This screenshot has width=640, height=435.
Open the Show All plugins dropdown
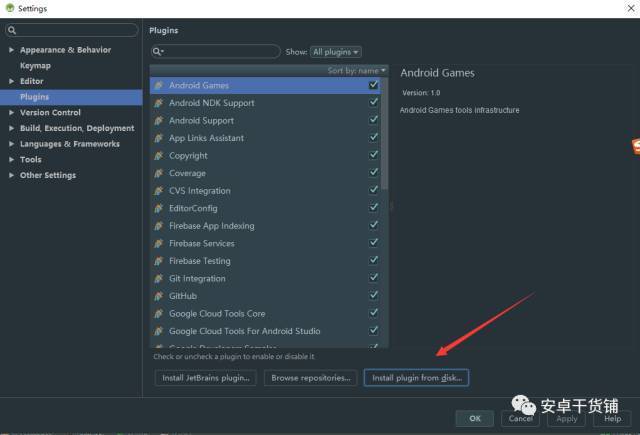coord(336,52)
